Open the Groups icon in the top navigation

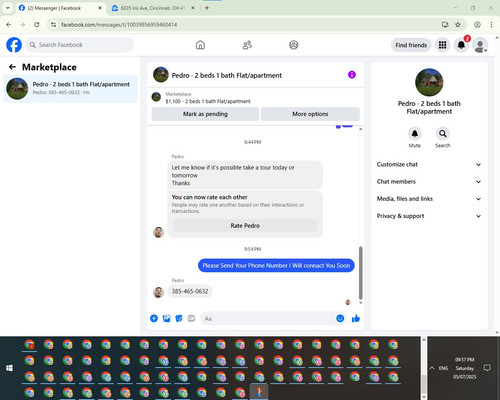pos(294,45)
